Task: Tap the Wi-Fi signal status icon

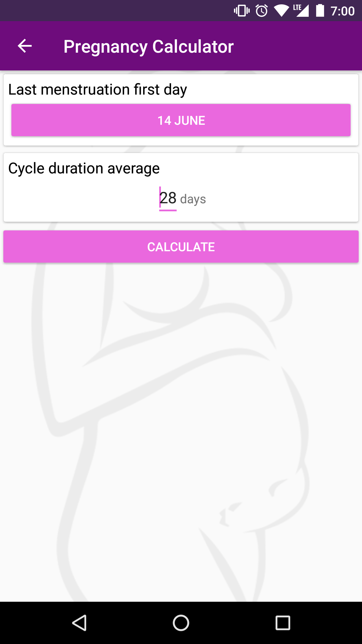Action: click(x=281, y=11)
